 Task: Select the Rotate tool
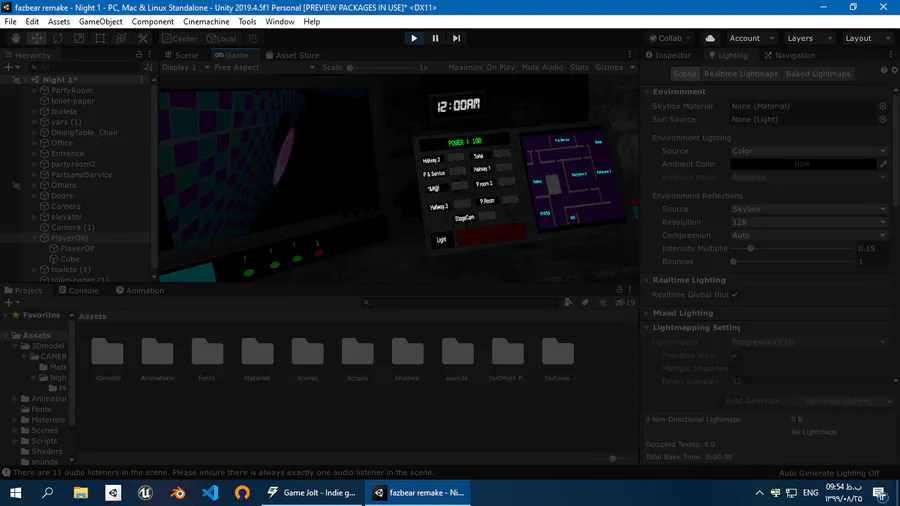pos(58,38)
